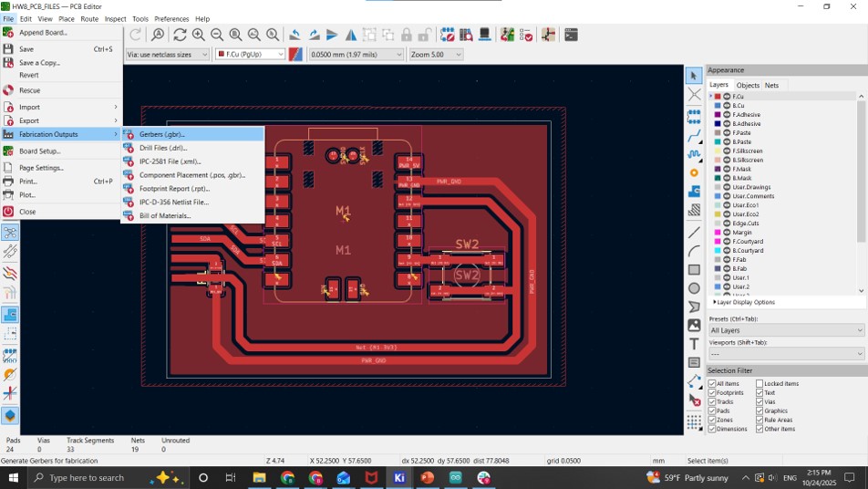Click the Zoom In magnifier icon

pos(198,35)
